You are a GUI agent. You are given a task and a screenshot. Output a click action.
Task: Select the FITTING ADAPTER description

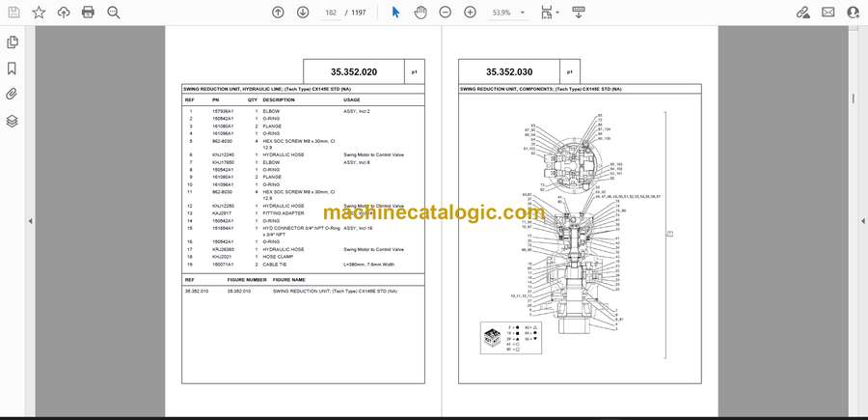283,213
